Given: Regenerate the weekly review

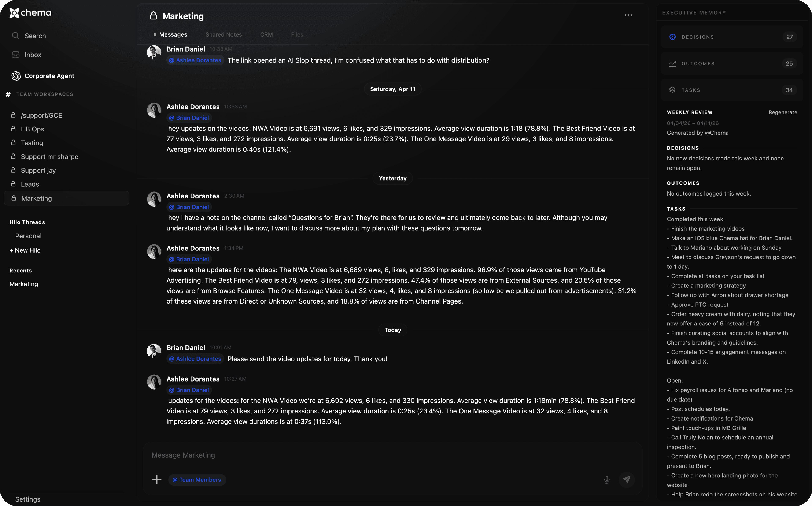Looking at the screenshot, I should click(x=783, y=112).
